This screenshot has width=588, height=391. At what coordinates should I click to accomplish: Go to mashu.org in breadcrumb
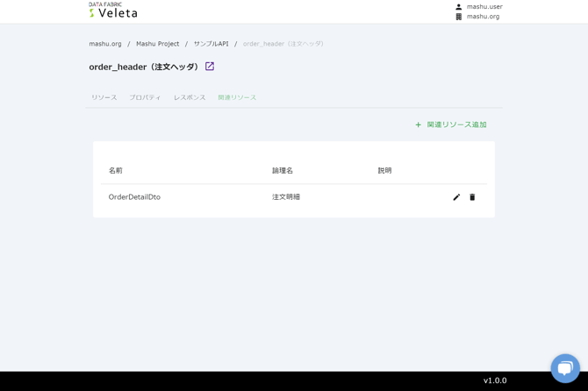[x=105, y=44]
